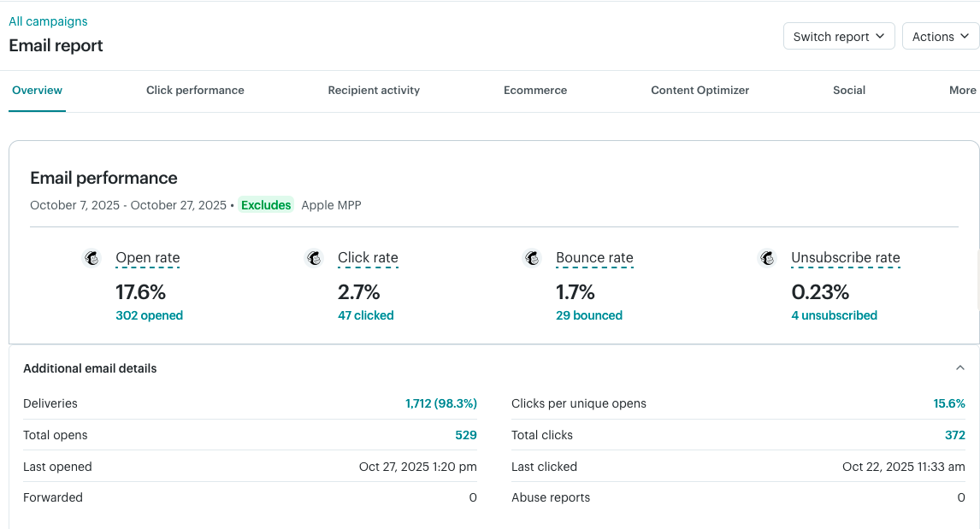Open the Recipient activity tab

point(374,90)
